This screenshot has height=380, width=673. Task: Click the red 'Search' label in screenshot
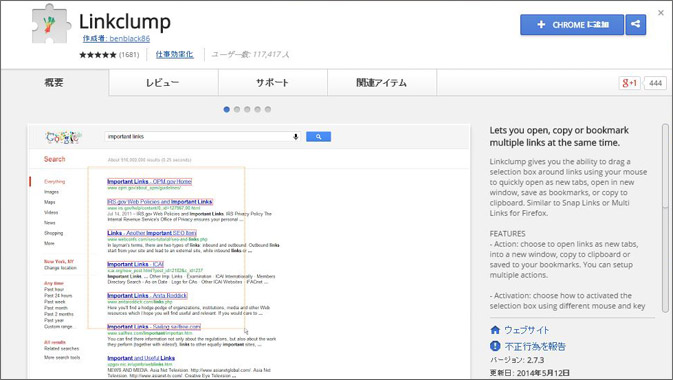coord(55,159)
